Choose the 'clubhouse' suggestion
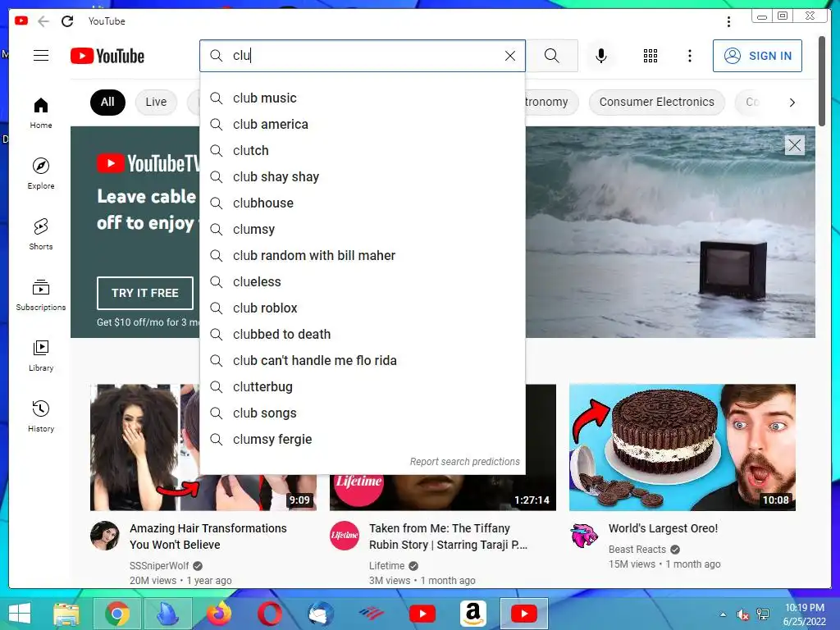Viewport: 840px width, 630px height. 362,203
